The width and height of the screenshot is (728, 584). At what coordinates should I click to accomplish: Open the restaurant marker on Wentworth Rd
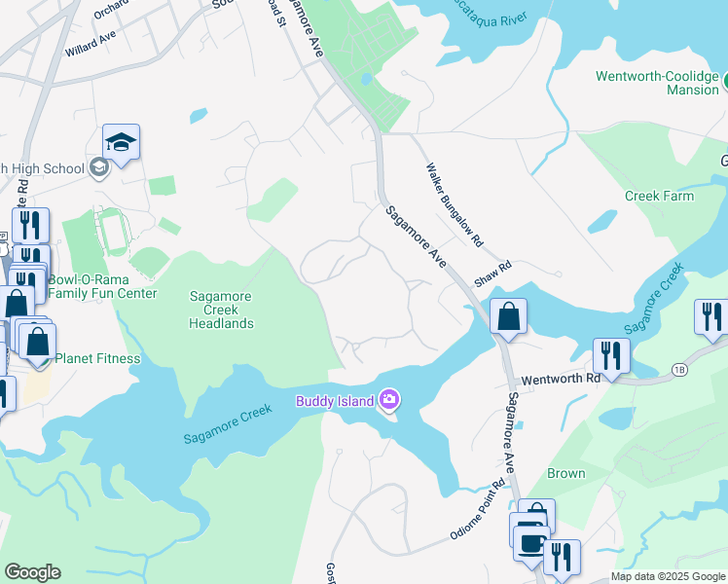tap(611, 357)
